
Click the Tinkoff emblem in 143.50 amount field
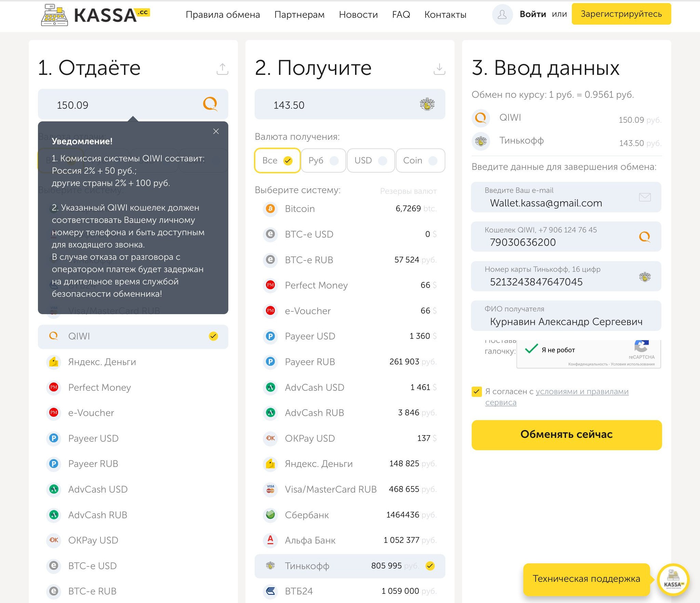(427, 104)
